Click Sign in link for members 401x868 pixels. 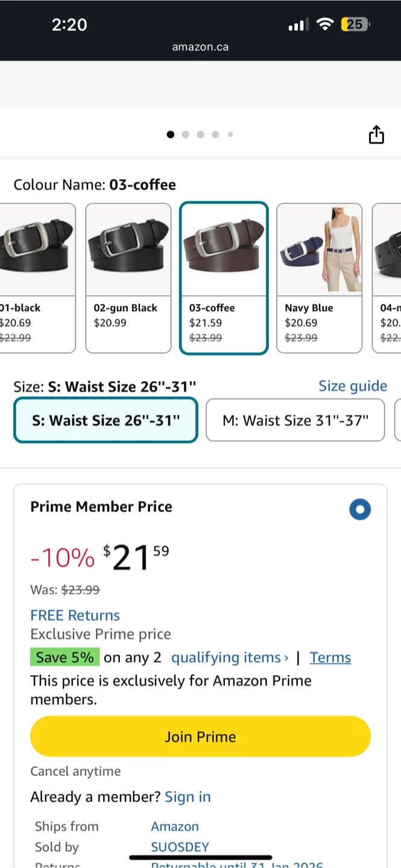[x=188, y=797]
